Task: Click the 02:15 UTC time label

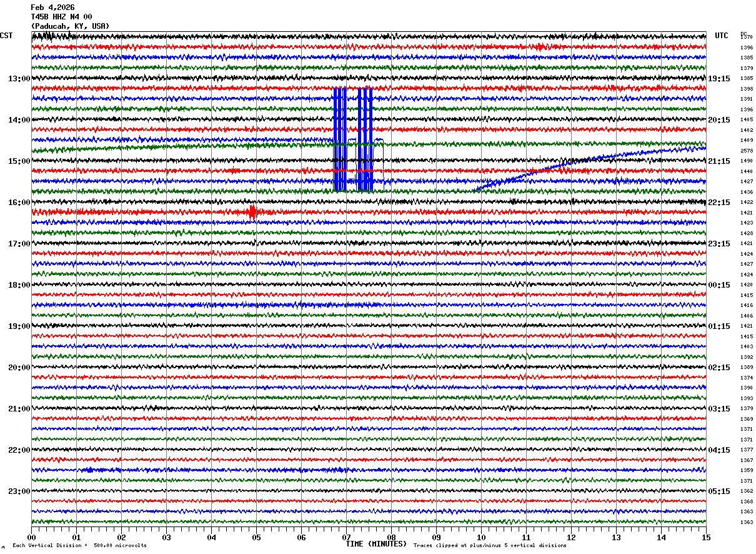Action: (719, 368)
